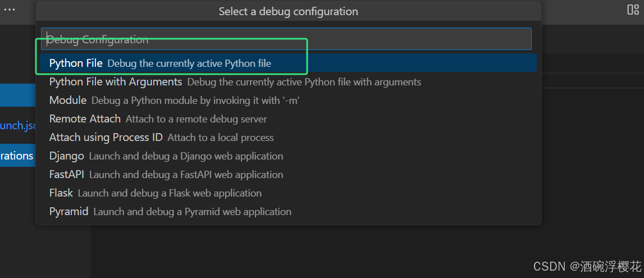Click 'Attach to a local process' description

pos(220,138)
